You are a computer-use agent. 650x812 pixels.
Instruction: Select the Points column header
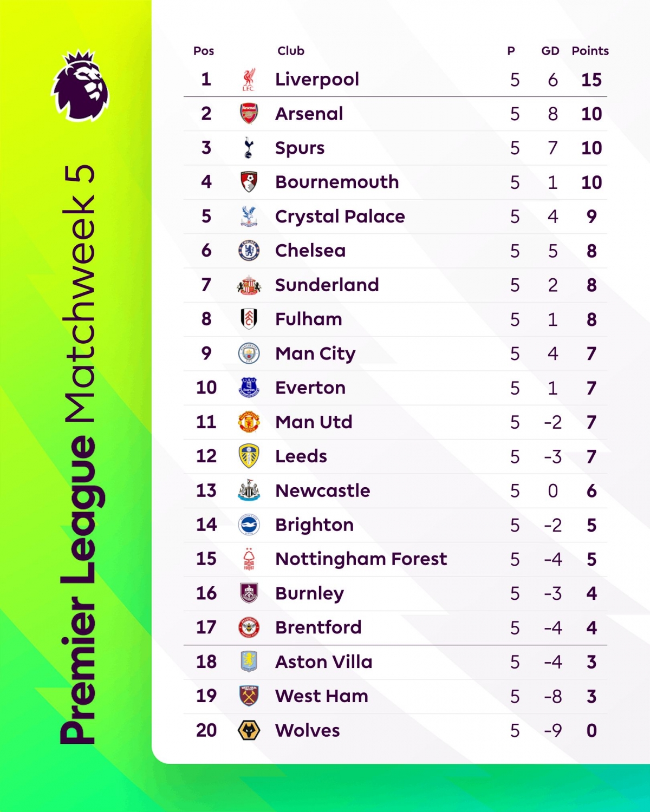(590, 51)
